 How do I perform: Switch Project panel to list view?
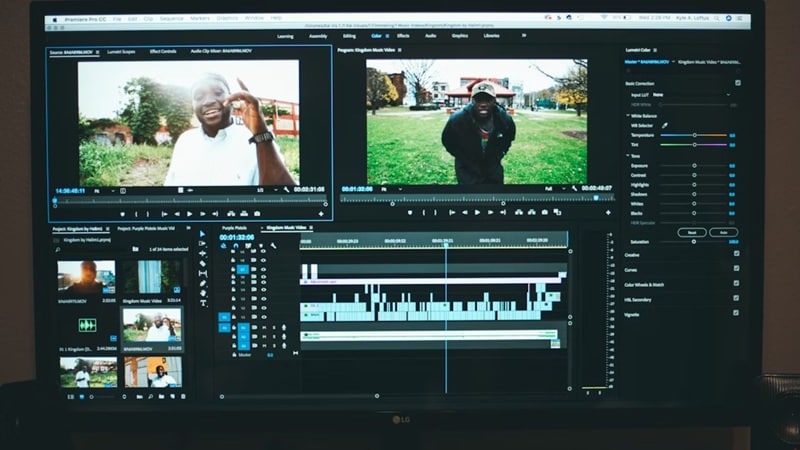pyautogui.click(x=70, y=396)
